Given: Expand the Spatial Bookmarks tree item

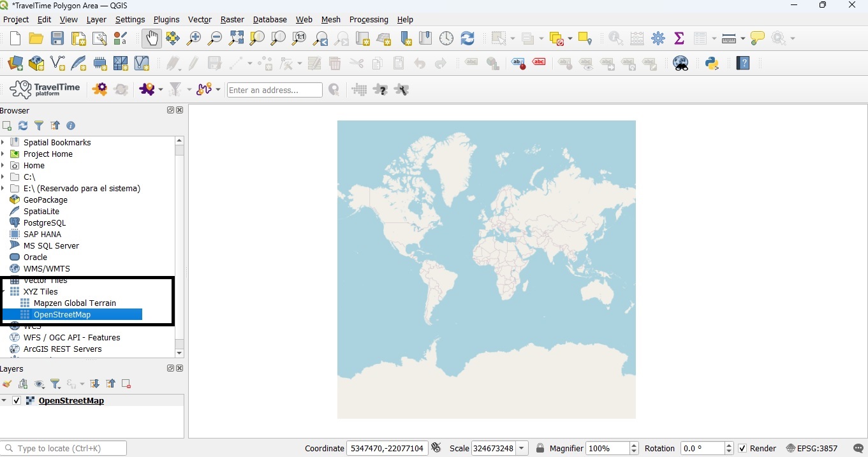Looking at the screenshot, I should pos(3,143).
